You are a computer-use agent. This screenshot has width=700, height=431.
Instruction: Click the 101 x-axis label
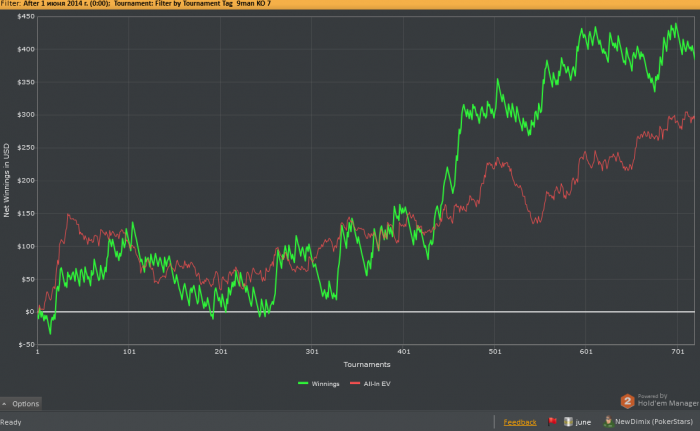(129, 351)
